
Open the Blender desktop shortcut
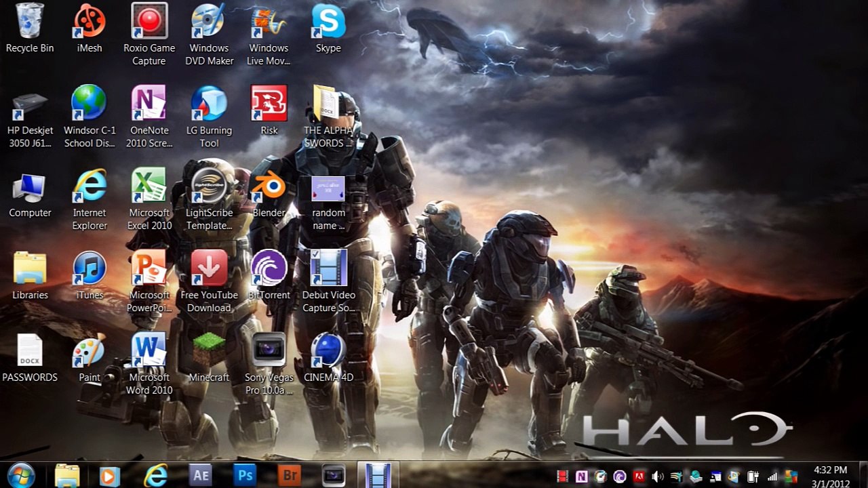(x=269, y=194)
